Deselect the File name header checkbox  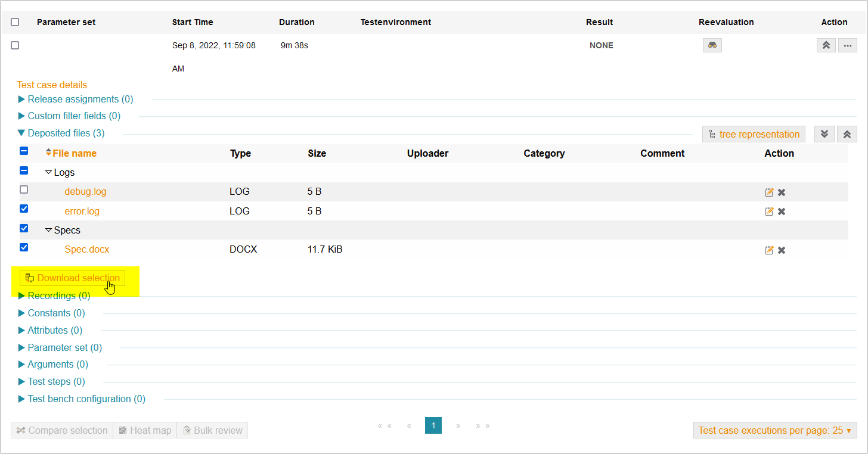pos(24,151)
